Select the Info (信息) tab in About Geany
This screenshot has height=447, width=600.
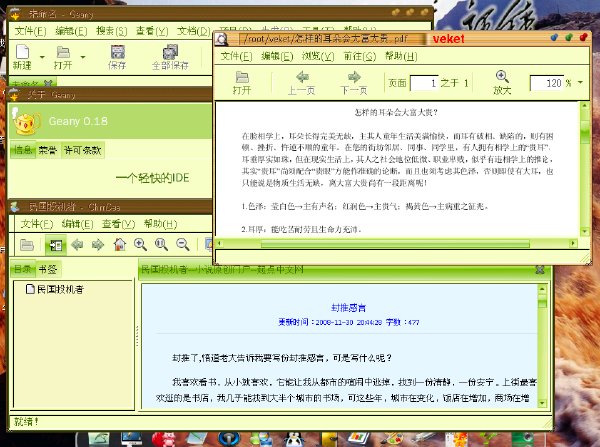pyautogui.click(x=23, y=150)
